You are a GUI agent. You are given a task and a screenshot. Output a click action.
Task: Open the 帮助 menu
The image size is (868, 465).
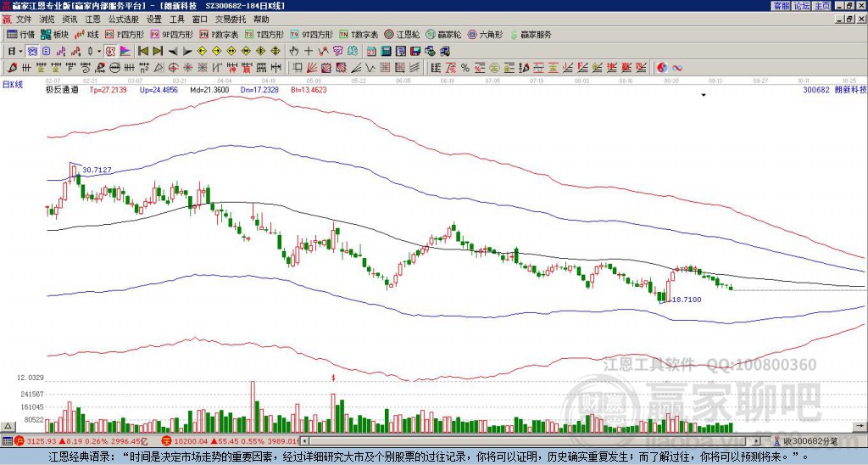coord(261,20)
